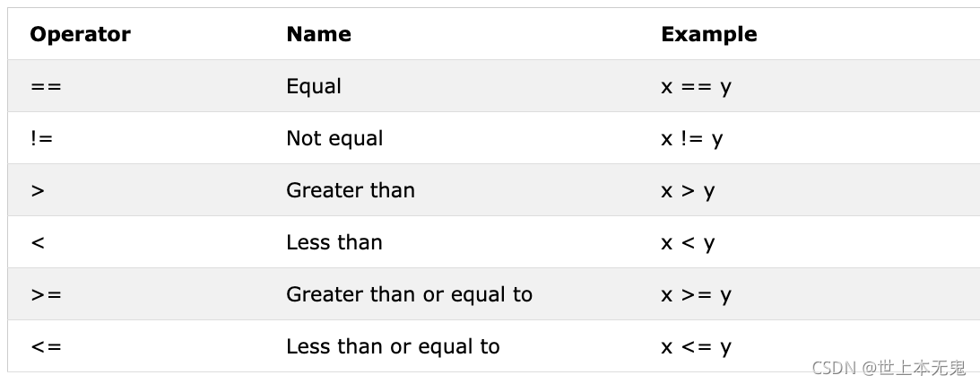This screenshot has width=980, height=384.
Task: Click the Example column header
Action: (x=708, y=34)
